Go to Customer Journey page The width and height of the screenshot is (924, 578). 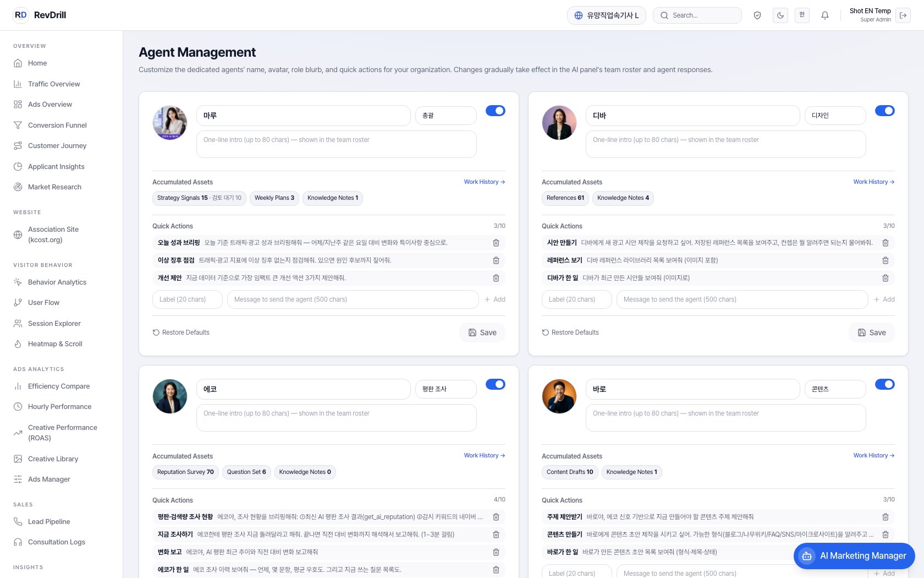[x=57, y=146]
